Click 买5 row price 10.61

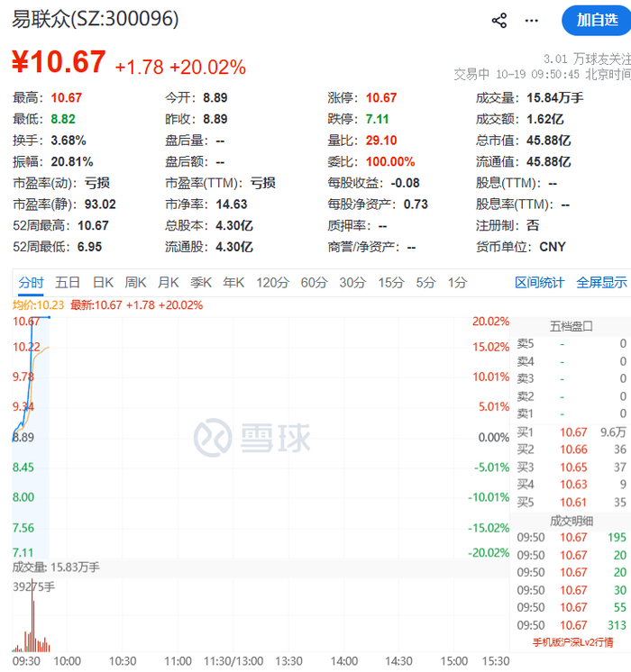pos(573,503)
